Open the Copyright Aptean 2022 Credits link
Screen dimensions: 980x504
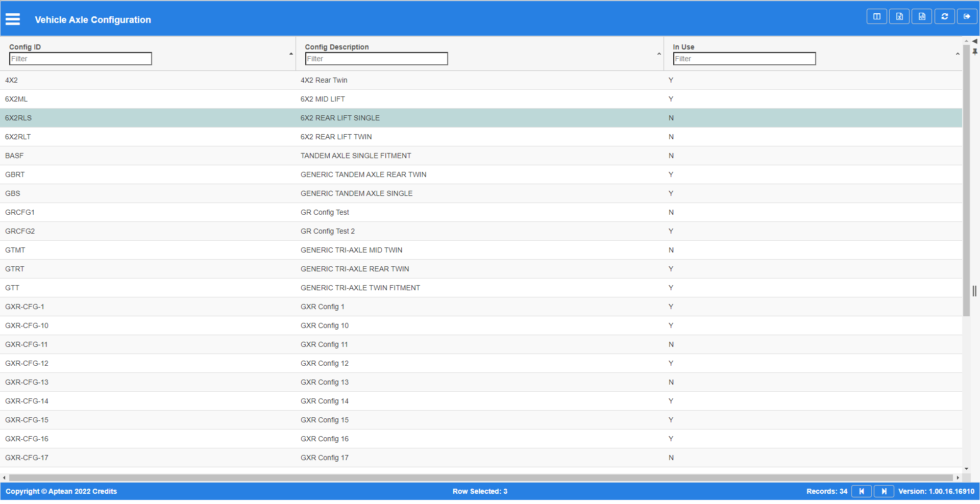click(61, 491)
